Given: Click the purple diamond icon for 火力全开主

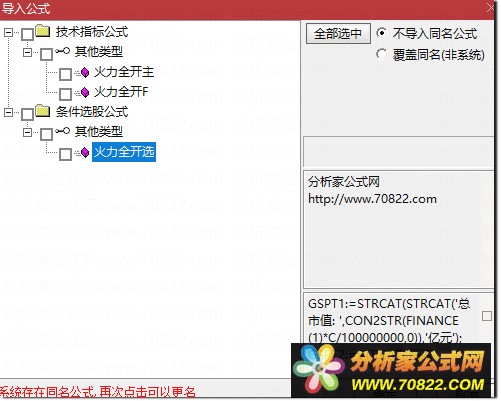Looking at the screenshot, I should (85, 72).
